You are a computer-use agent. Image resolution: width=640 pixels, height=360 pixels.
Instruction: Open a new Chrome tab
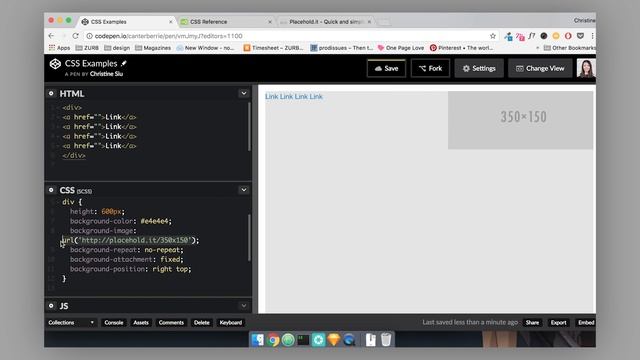(x=384, y=22)
